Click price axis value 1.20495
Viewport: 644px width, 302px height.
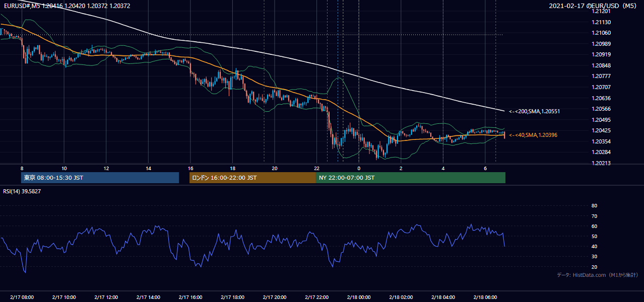(601, 120)
